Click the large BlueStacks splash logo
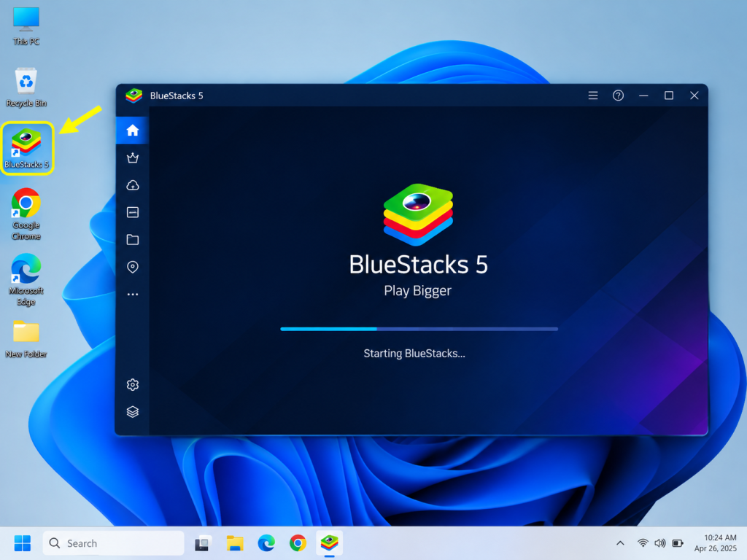 418,214
